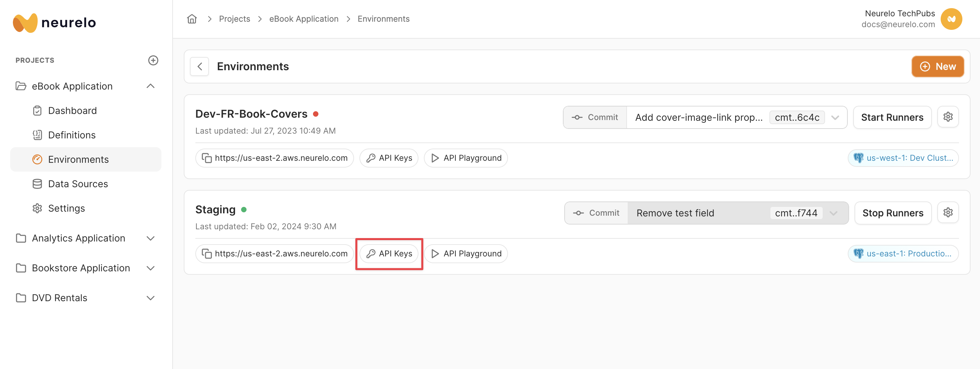Click the home breadcrumb icon
The width and height of the screenshot is (980, 369).
click(x=192, y=19)
